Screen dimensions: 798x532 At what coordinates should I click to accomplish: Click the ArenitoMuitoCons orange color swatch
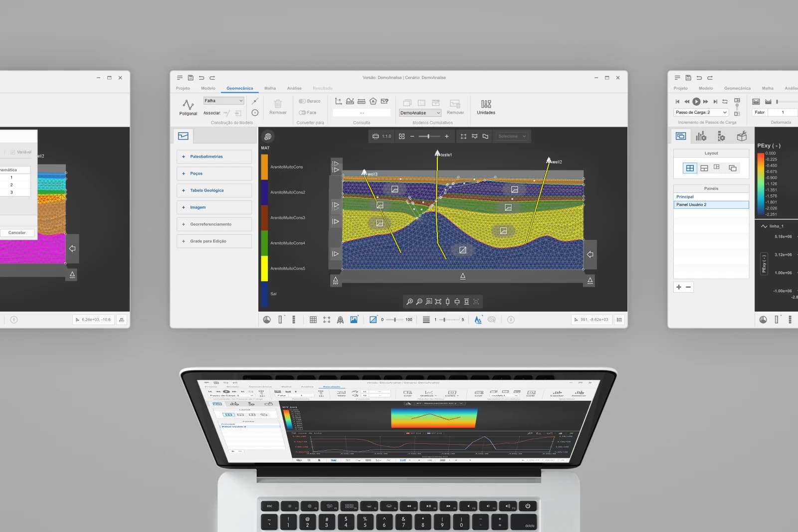click(x=264, y=167)
